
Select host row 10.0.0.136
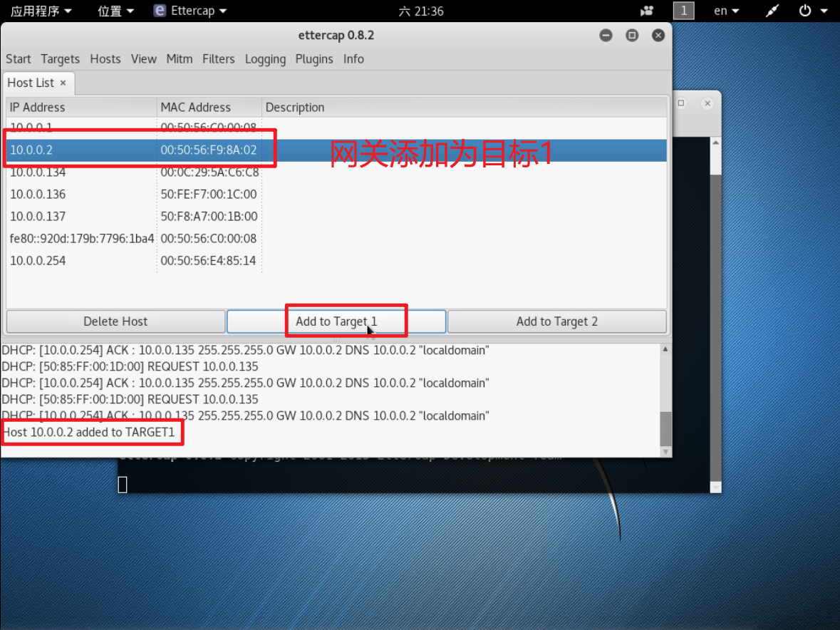(x=336, y=194)
